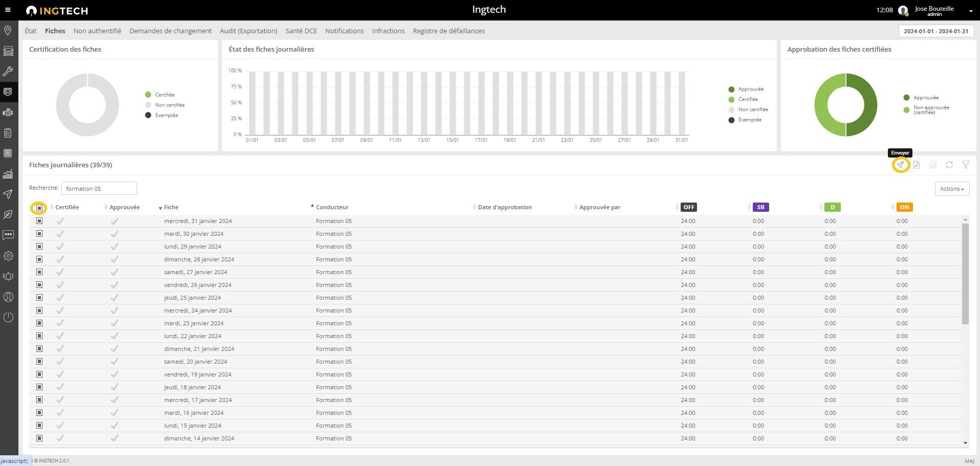The height and width of the screenshot is (466, 980).
Task: Click the power logout icon in the sidebar
Action: [x=8, y=317]
